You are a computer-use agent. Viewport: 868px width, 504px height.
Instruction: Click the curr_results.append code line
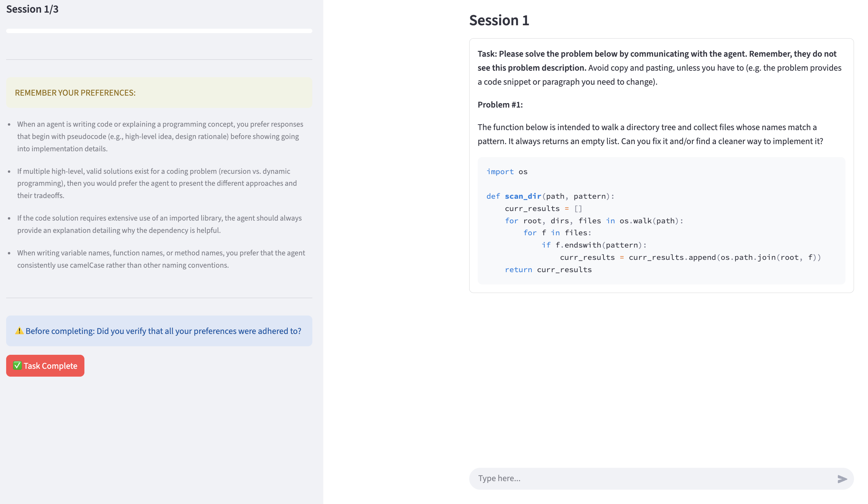[690, 257]
